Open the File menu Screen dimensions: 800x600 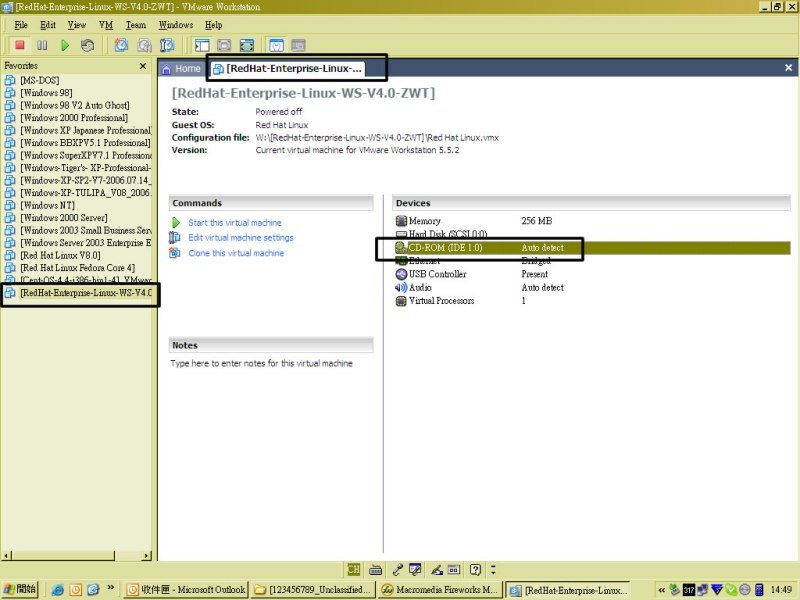coord(21,24)
